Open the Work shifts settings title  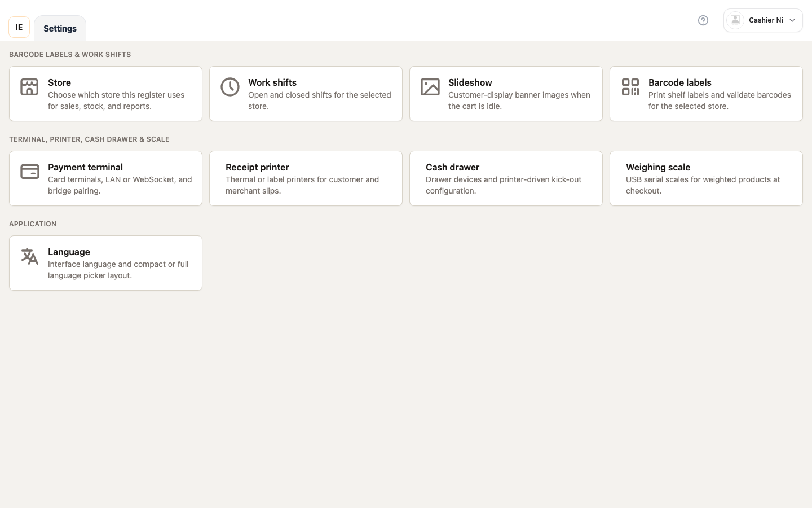[x=272, y=82]
